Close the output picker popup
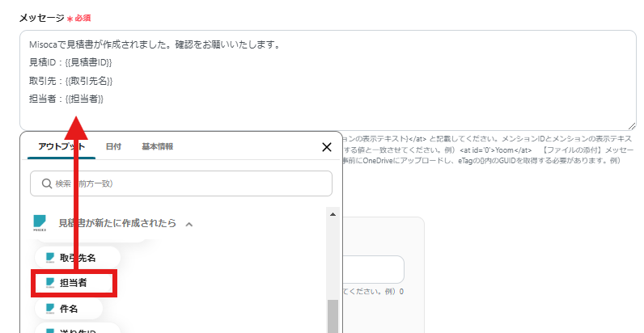This screenshot has height=333, width=644. [x=327, y=147]
